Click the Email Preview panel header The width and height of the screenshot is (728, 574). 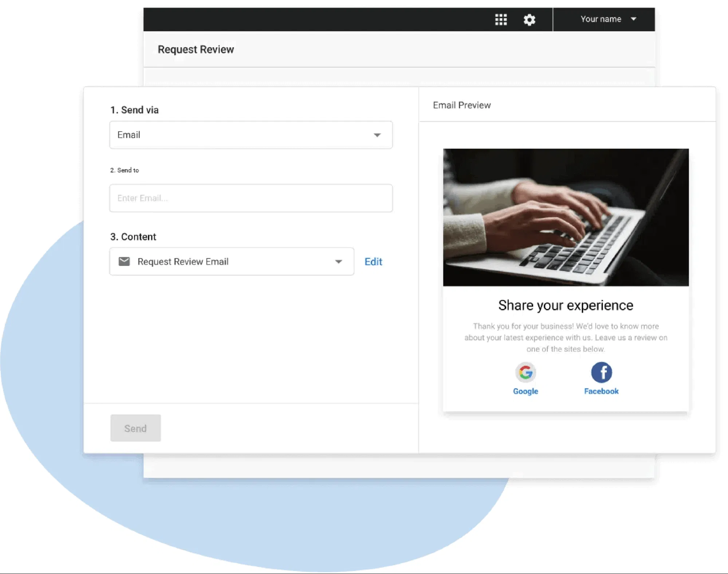462,105
